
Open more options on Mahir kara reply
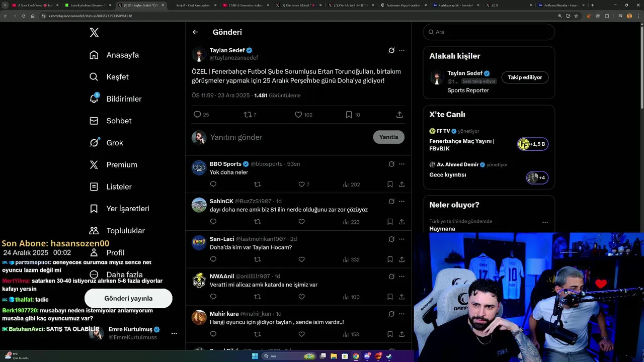401,314
